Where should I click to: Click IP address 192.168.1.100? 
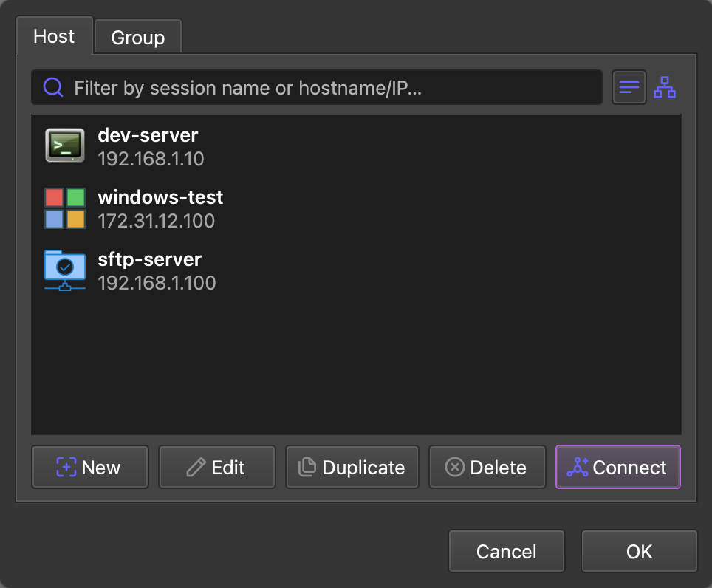pyautogui.click(x=157, y=284)
